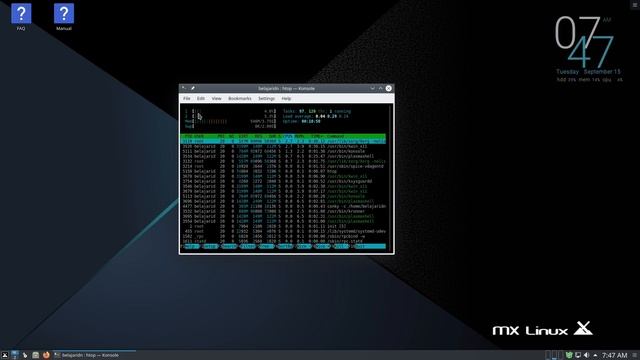Click the Load average text in htop

coord(316,116)
